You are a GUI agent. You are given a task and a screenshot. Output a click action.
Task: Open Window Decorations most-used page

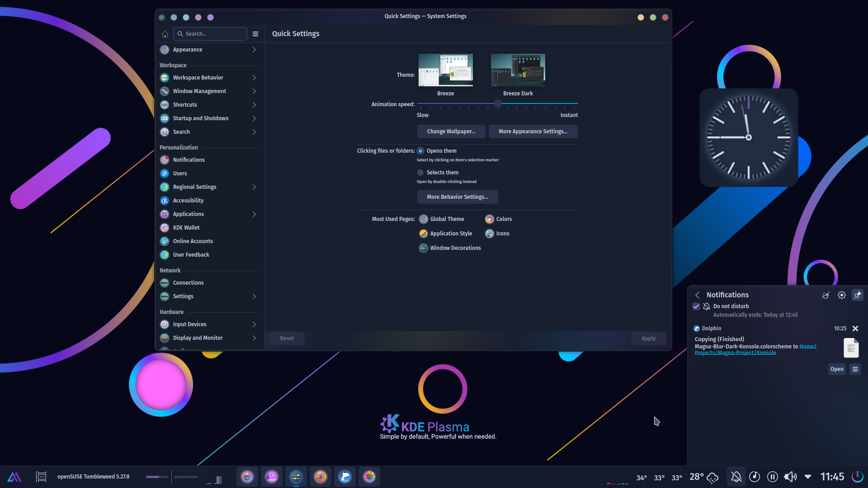[x=450, y=248]
